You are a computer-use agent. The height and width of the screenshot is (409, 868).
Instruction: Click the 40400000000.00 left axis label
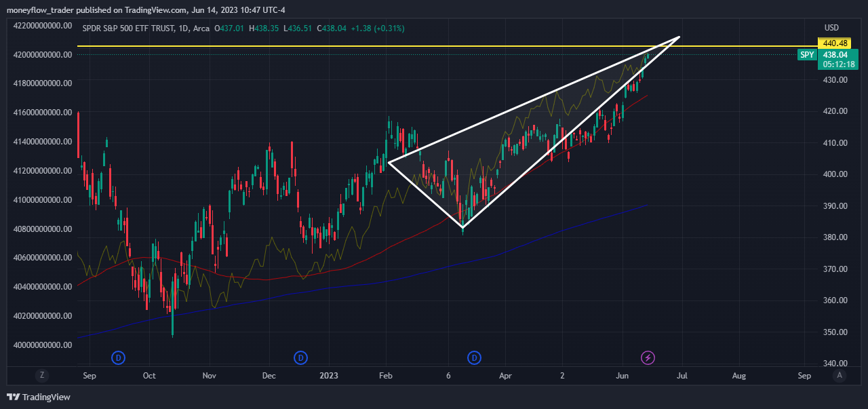[x=43, y=287]
